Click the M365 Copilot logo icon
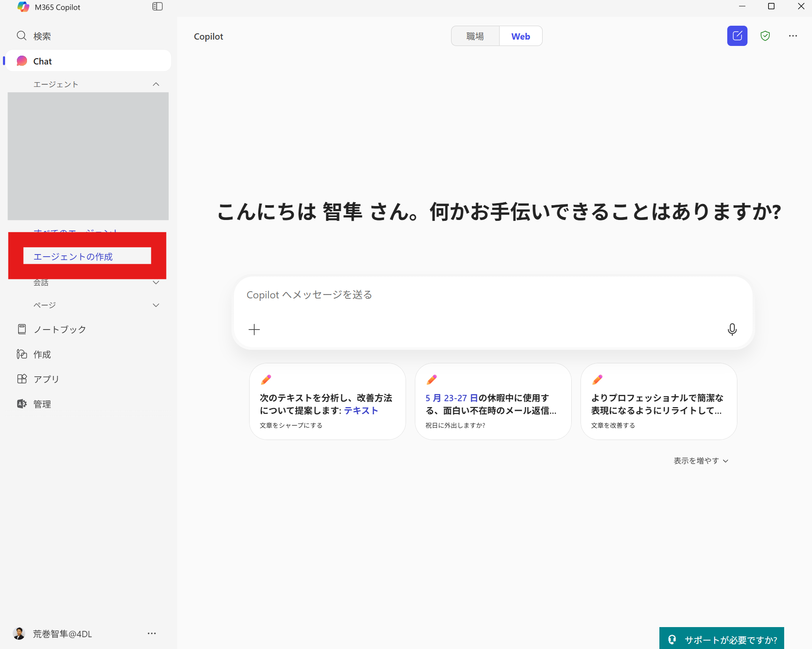The width and height of the screenshot is (812, 649). point(23,7)
